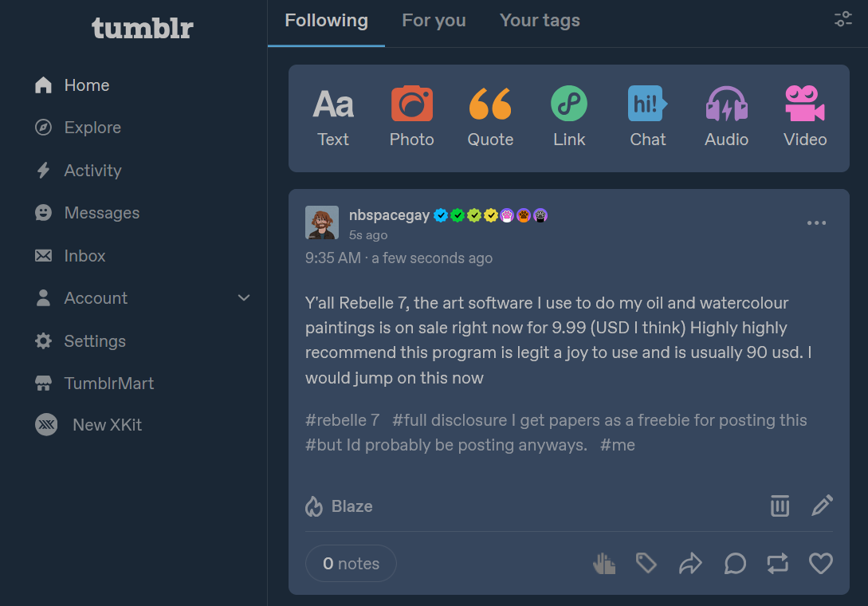
Task: Open the 0 notes button
Action: (351, 564)
